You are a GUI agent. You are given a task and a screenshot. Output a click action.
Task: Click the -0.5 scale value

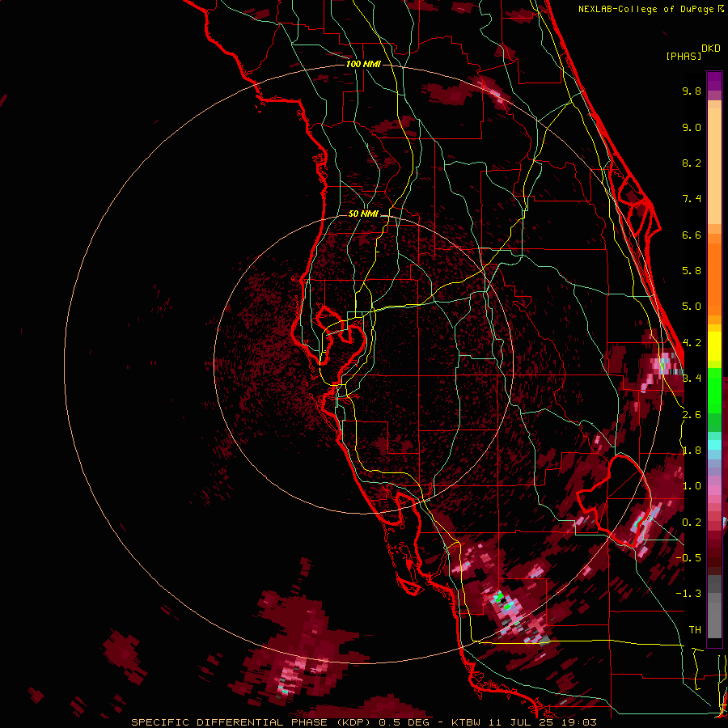688,558
